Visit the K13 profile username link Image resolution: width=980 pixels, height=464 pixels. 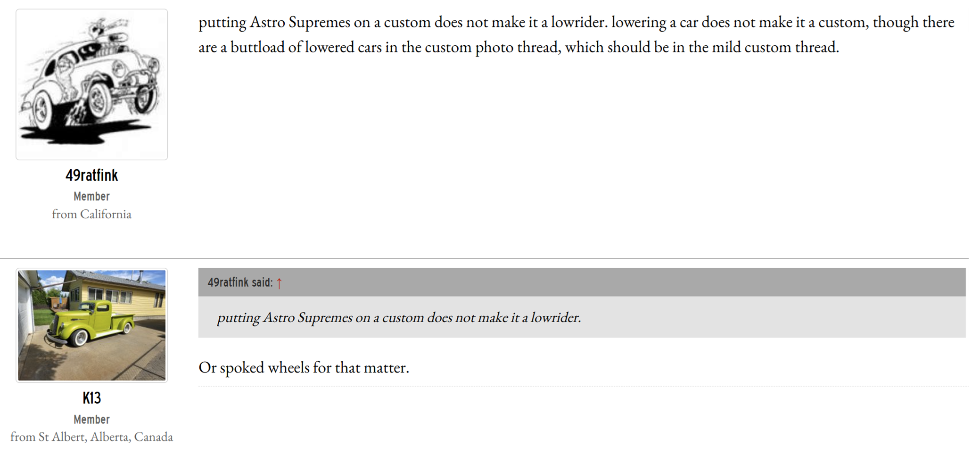[91, 398]
